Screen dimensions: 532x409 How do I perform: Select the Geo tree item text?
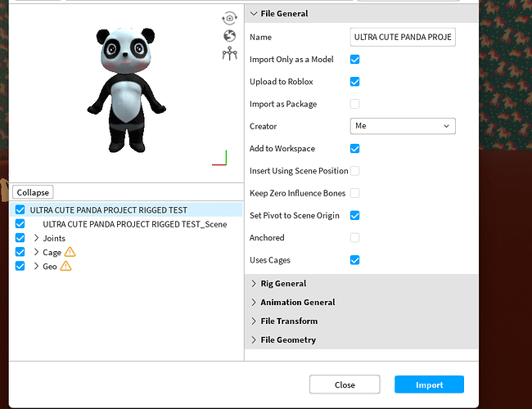pyautogui.click(x=50, y=267)
